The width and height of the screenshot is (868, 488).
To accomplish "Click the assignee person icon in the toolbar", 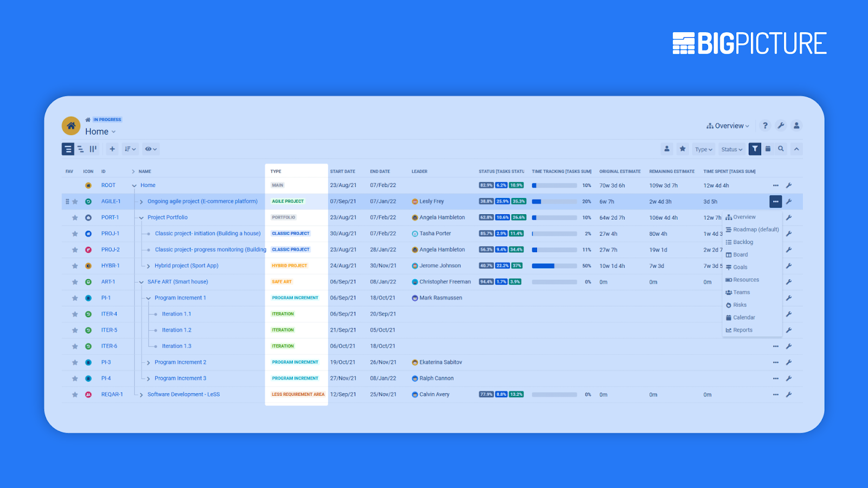I will [667, 149].
